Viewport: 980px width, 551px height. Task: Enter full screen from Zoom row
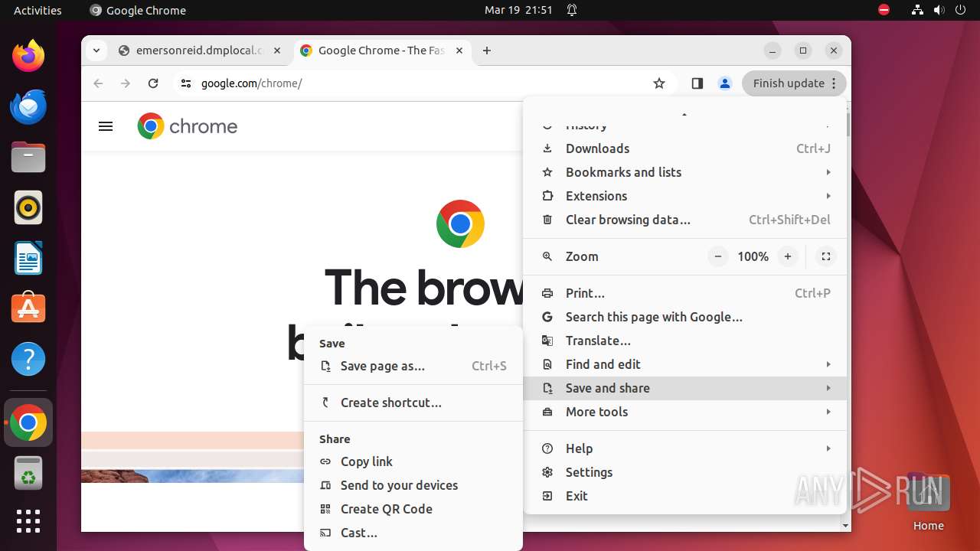pos(825,256)
